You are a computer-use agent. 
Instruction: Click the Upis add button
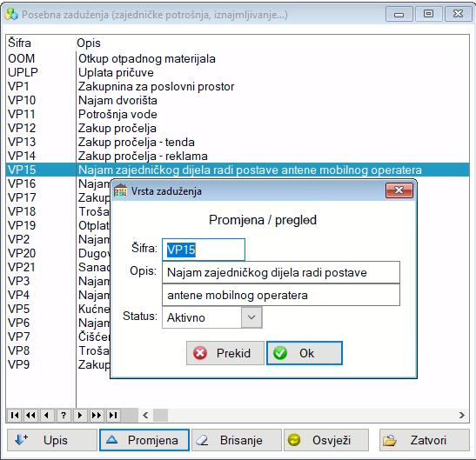(x=52, y=440)
